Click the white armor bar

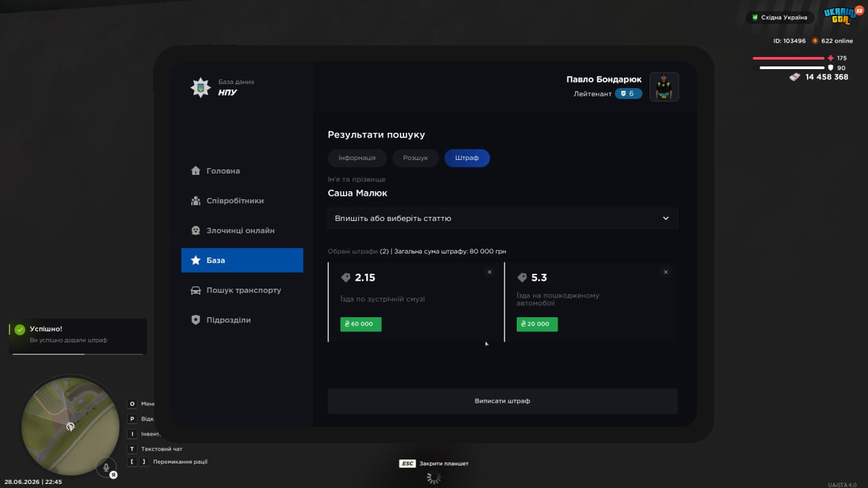(792, 68)
